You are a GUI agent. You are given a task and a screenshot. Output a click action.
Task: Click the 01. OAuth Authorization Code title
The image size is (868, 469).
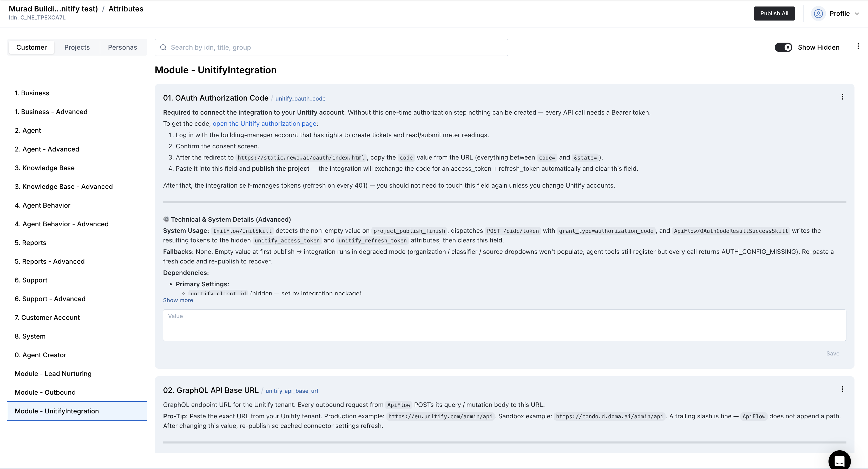(216, 98)
